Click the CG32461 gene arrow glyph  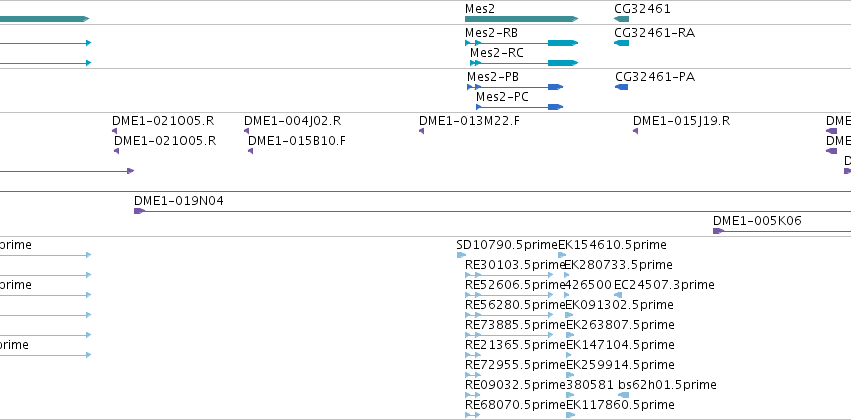coord(621,19)
